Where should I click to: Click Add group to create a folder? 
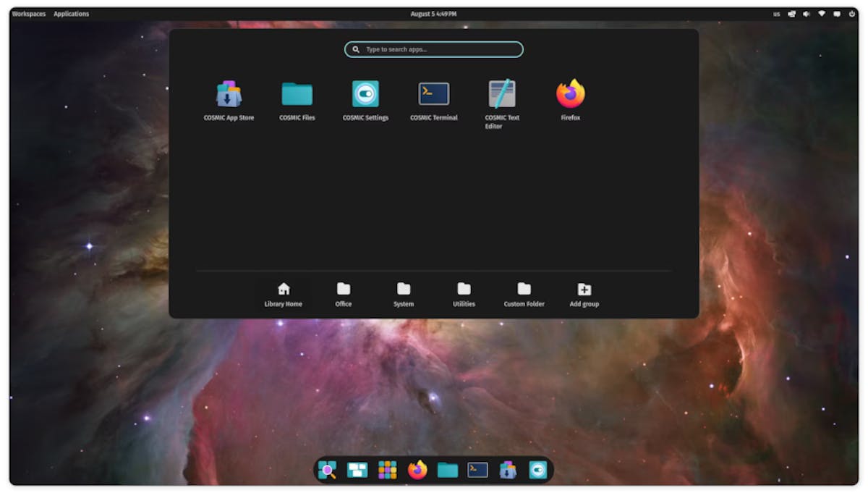(x=584, y=295)
